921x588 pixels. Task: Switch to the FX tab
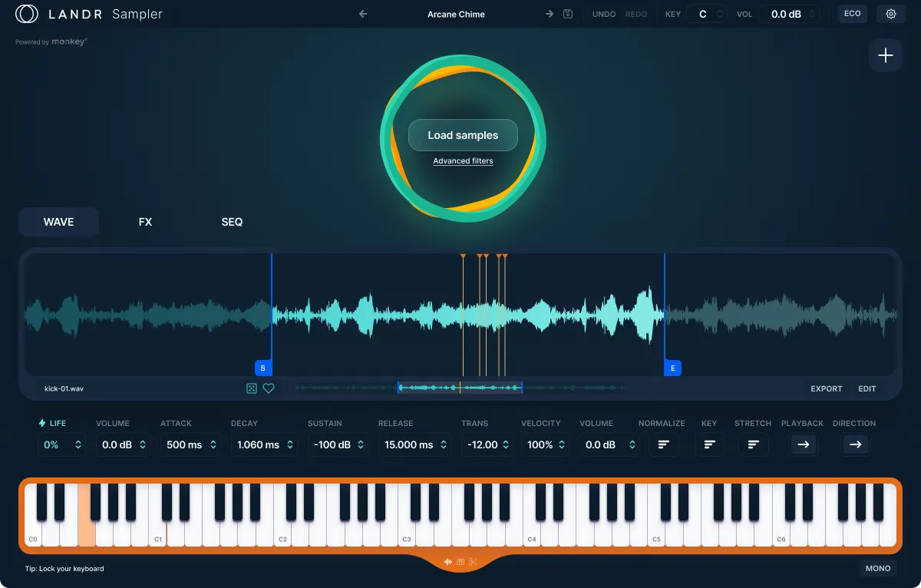145,222
